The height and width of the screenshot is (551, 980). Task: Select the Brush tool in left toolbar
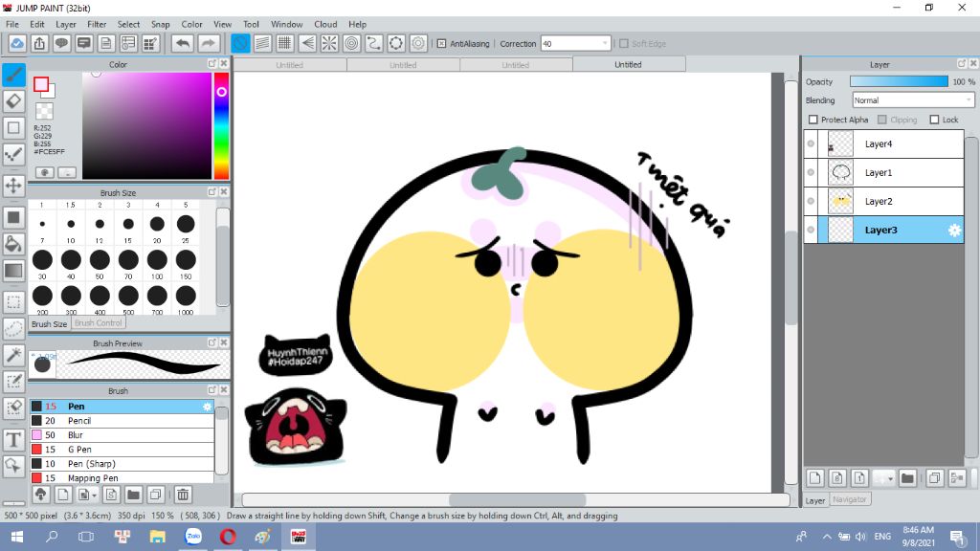(13, 75)
